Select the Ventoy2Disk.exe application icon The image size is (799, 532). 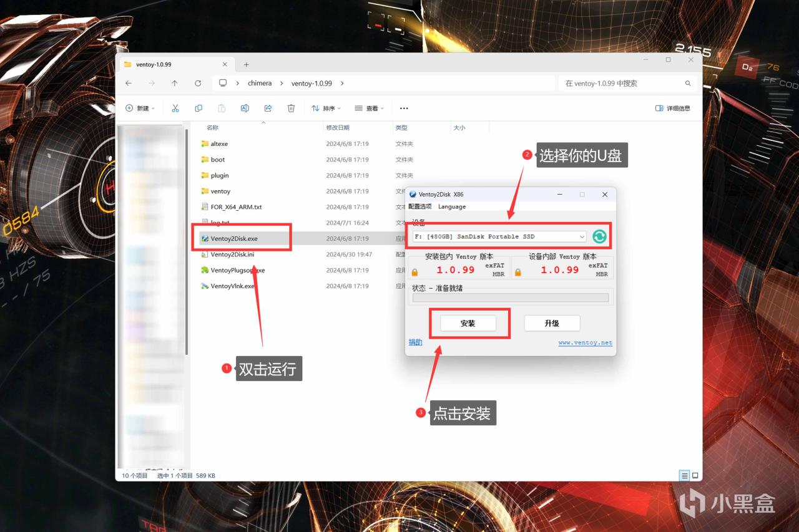click(x=205, y=238)
